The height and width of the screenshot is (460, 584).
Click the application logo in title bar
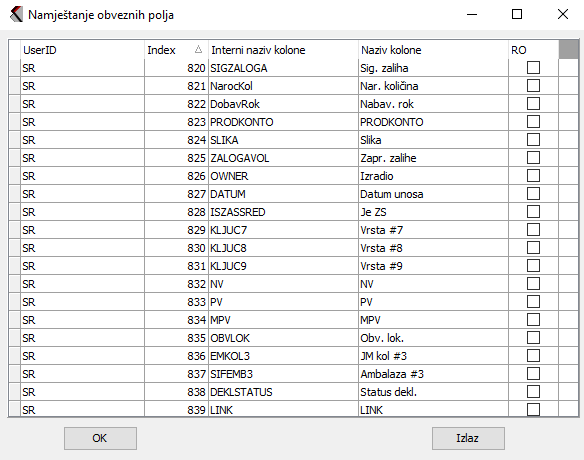click(x=16, y=15)
